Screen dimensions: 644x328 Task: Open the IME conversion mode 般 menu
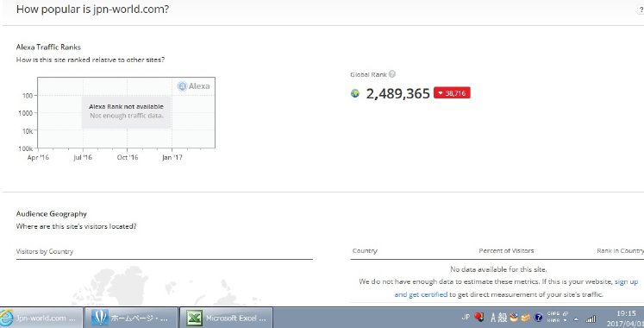pyautogui.click(x=503, y=318)
